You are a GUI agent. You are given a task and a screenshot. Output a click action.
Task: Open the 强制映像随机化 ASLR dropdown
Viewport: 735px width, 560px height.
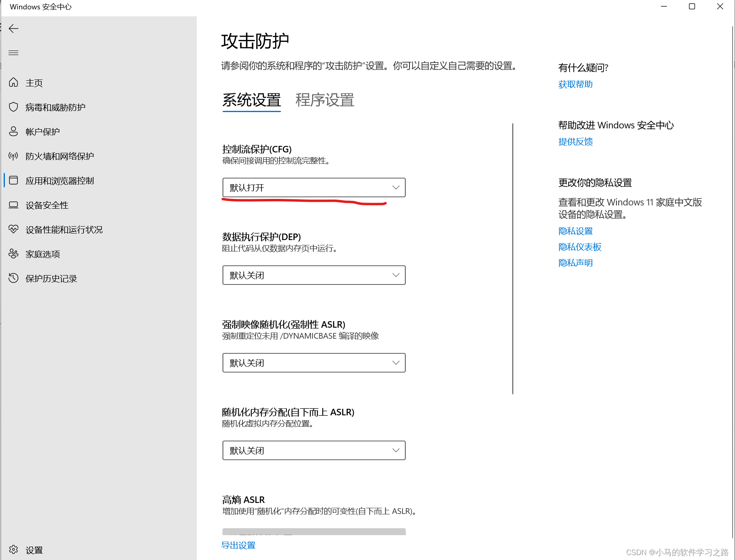(314, 363)
